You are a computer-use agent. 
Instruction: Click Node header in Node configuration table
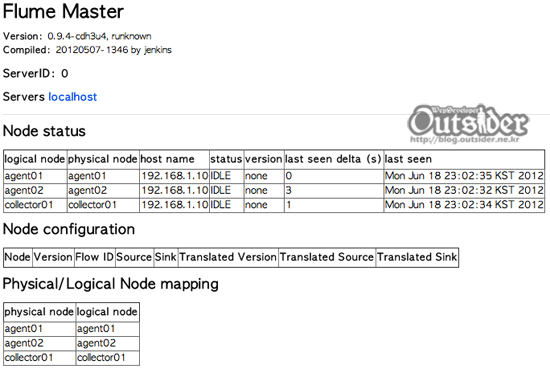pyautogui.click(x=18, y=257)
